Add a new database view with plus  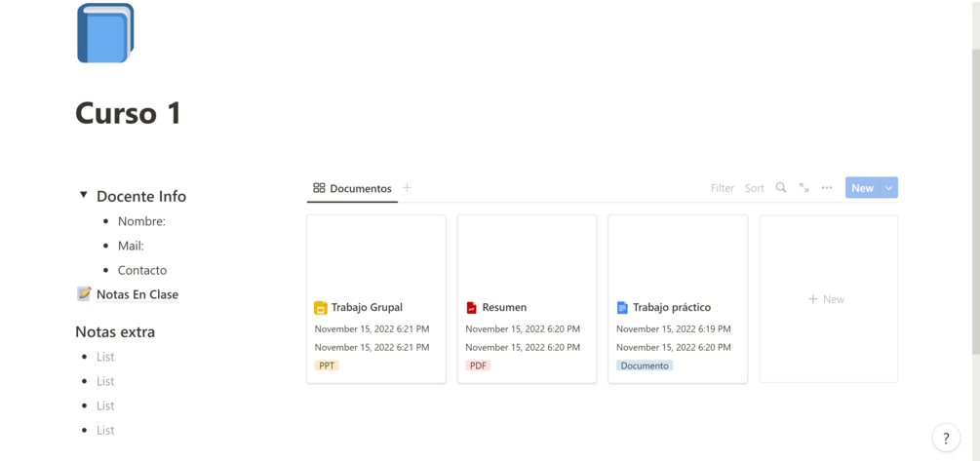[408, 188]
